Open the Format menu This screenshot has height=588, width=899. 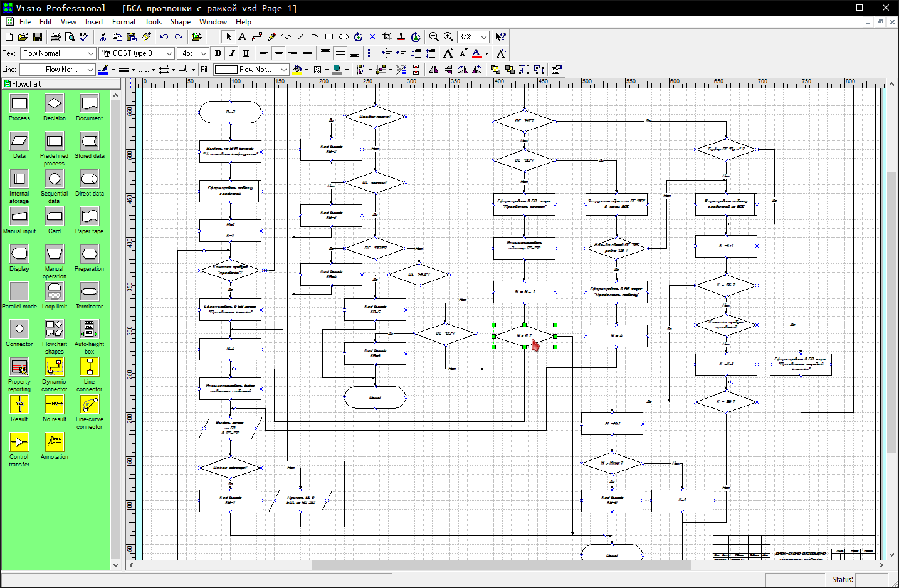tap(124, 22)
